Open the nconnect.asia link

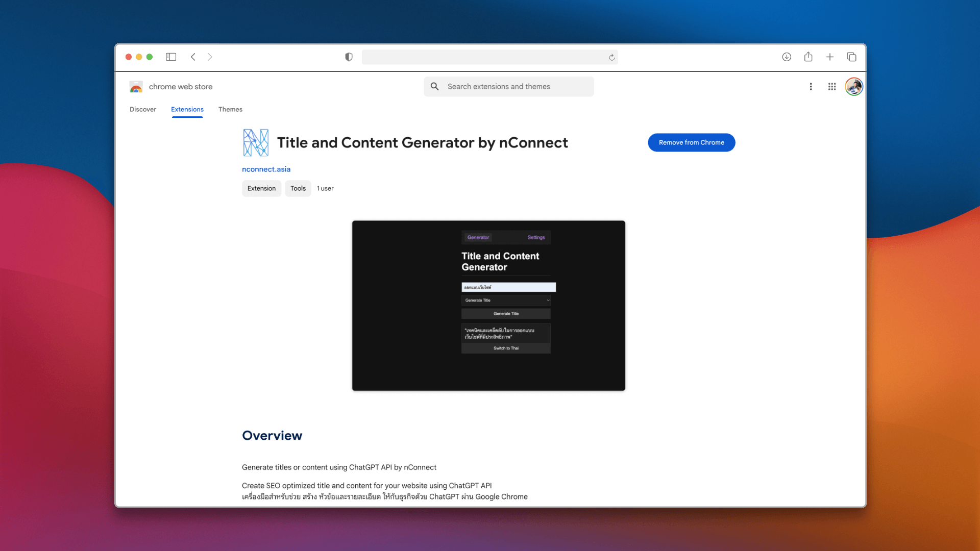click(x=266, y=169)
